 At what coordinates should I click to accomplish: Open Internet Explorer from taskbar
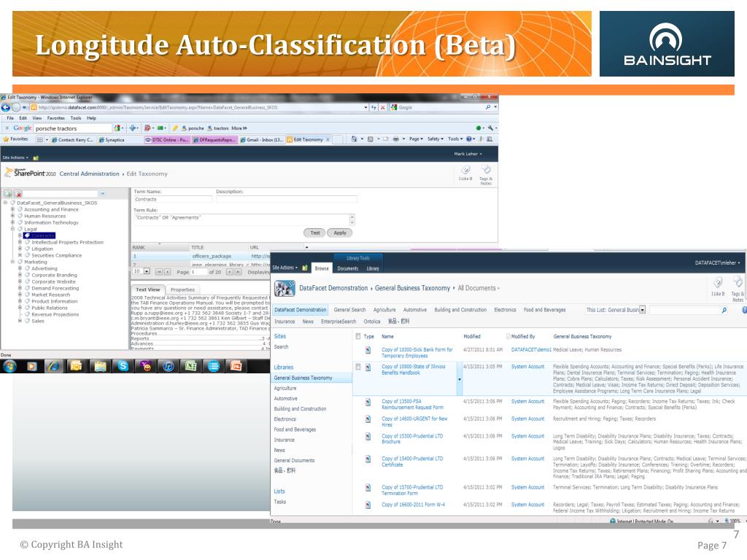click(53, 366)
